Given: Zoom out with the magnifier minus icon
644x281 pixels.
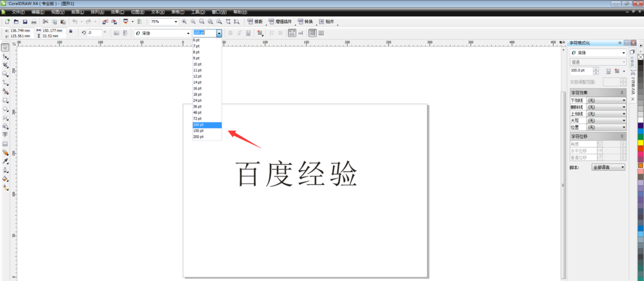Looking at the screenshot, I should 193,21.
